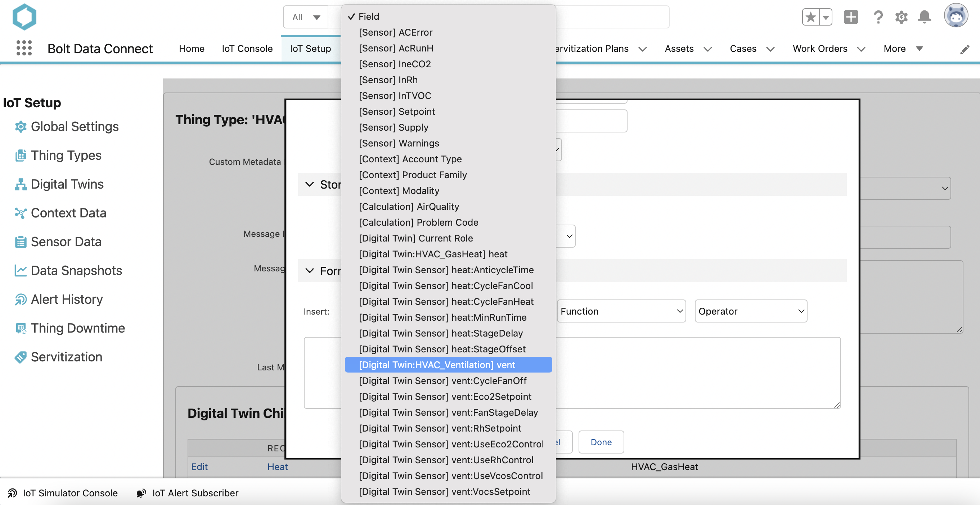Select the checked Field option
The width and height of the screenshot is (980, 505).
[448, 16]
